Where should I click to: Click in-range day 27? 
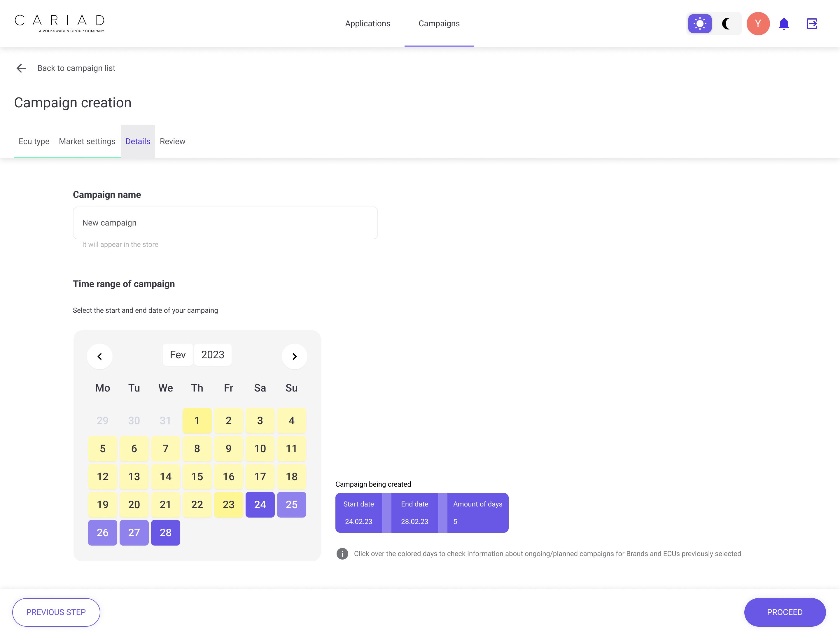tap(134, 533)
